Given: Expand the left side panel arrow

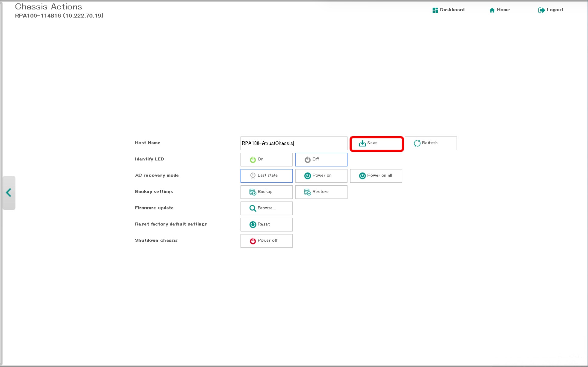Looking at the screenshot, I should [9, 193].
